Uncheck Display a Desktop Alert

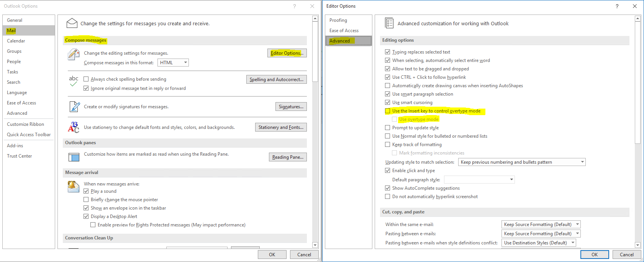click(86, 216)
